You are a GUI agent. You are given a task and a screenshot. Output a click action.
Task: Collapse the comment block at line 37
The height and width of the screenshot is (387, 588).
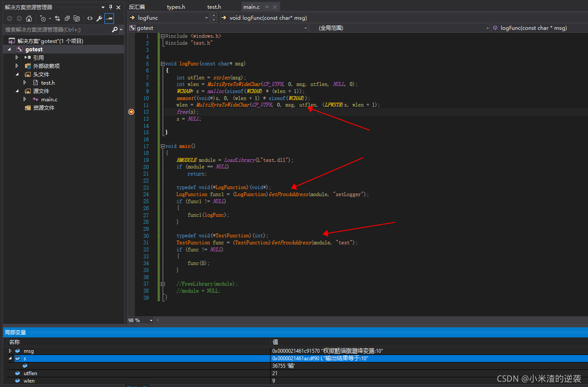163,284
